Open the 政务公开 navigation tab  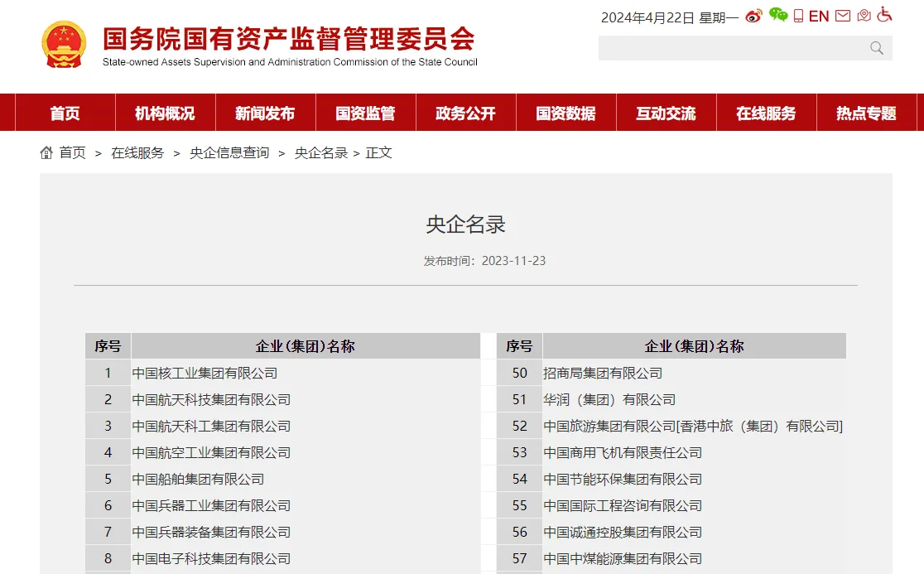click(465, 113)
